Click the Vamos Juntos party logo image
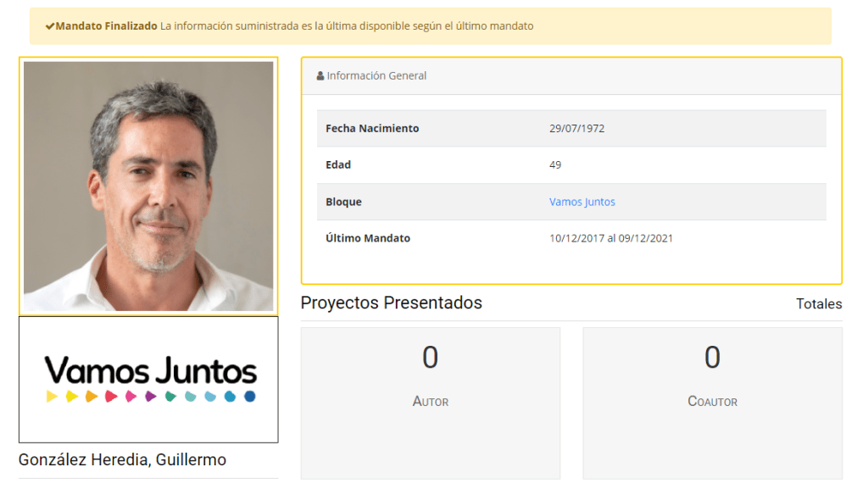 click(x=148, y=379)
